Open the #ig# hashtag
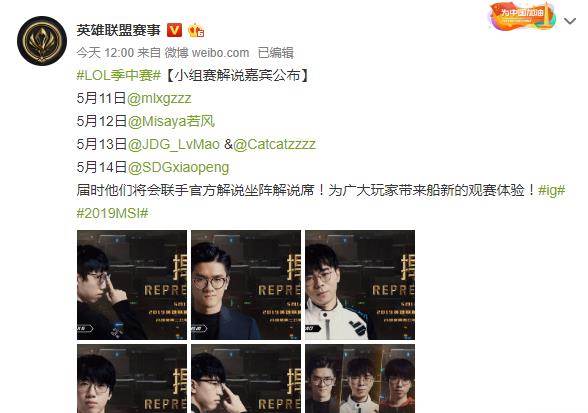The image size is (588, 413). (552, 190)
